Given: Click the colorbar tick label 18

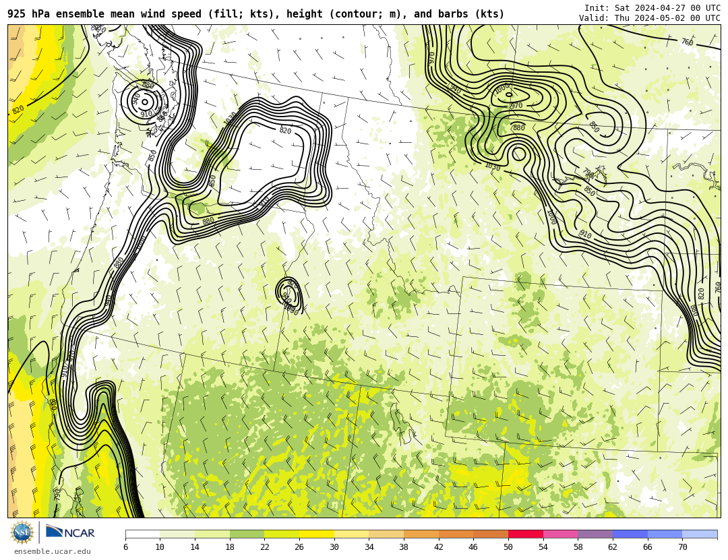Looking at the screenshot, I should [x=229, y=547].
